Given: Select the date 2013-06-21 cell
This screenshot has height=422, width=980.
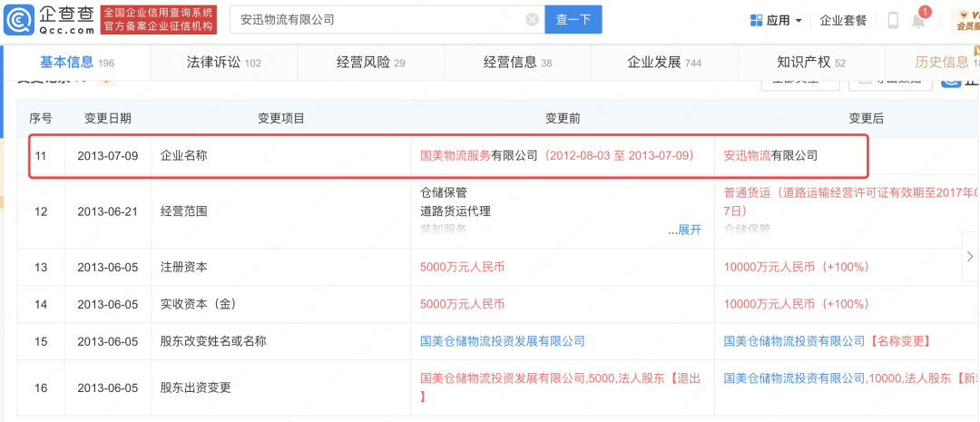Looking at the screenshot, I should point(107,211).
